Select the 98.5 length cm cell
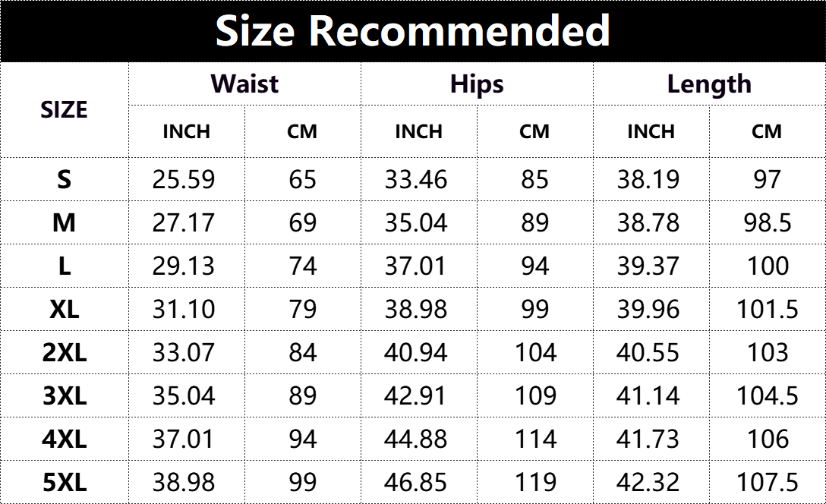Image resolution: width=826 pixels, height=504 pixels. coord(768,223)
